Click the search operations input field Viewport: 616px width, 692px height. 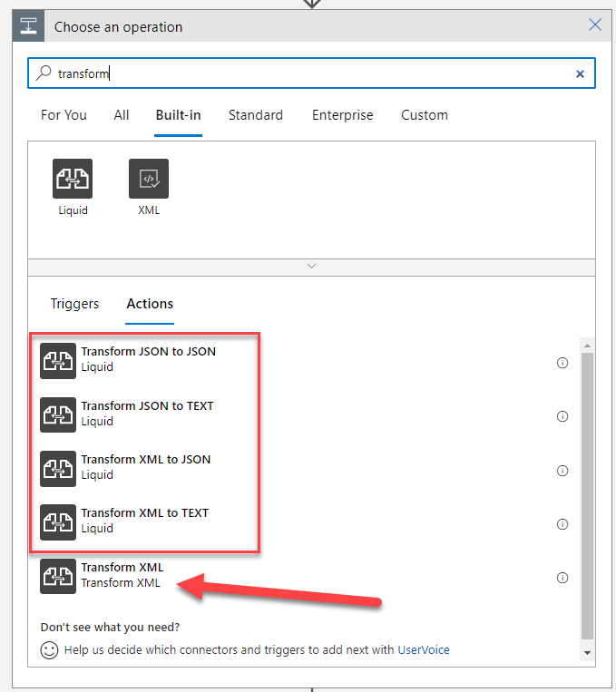308,74
